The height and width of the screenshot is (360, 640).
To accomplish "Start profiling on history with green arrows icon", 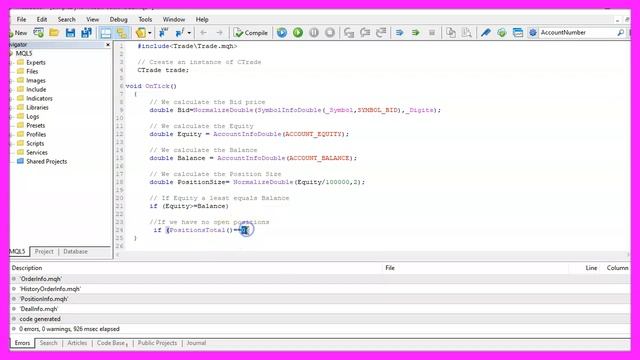I will point(416,33).
